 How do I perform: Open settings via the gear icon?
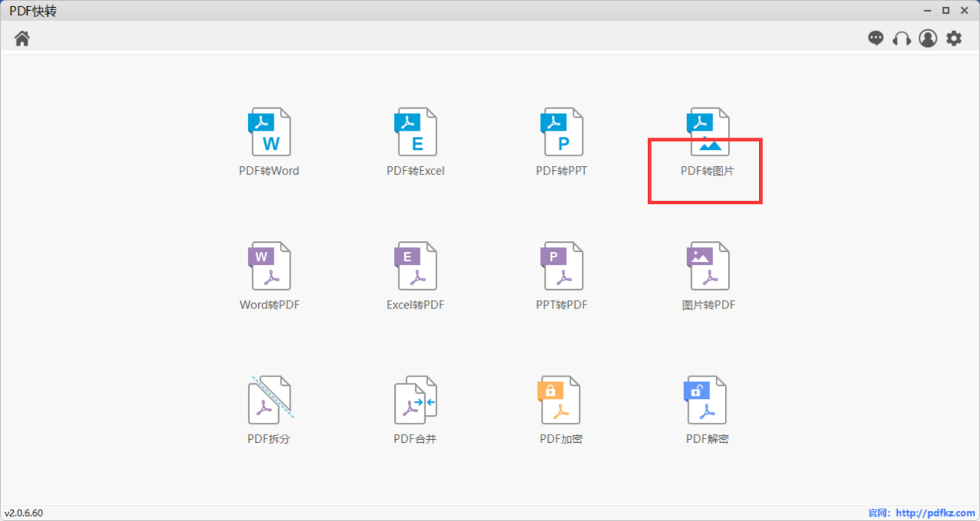pos(954,38)
